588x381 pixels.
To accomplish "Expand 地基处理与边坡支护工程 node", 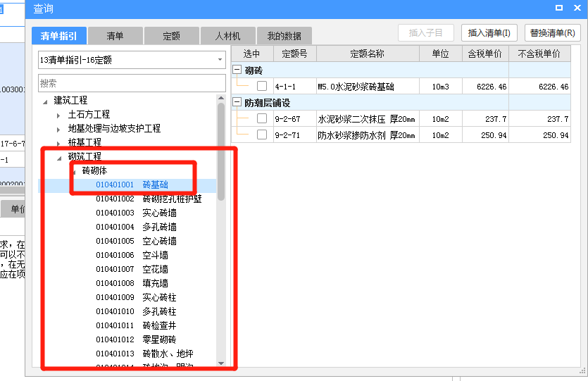I will tap(58, 130).
